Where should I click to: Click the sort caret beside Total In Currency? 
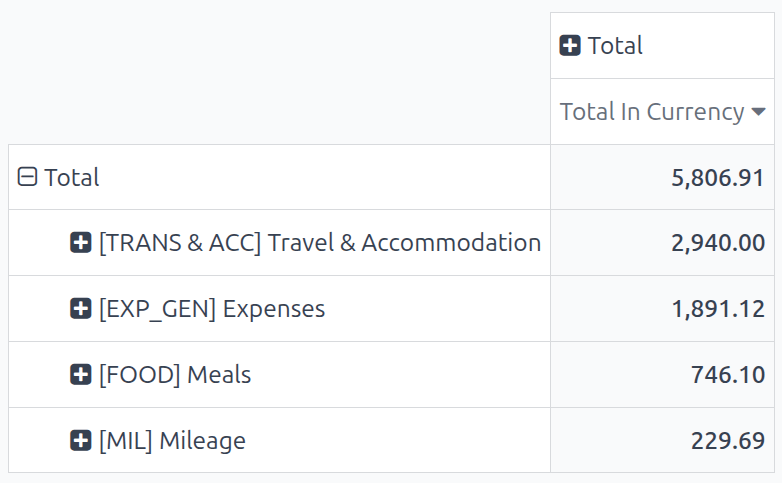coord(758,112)
